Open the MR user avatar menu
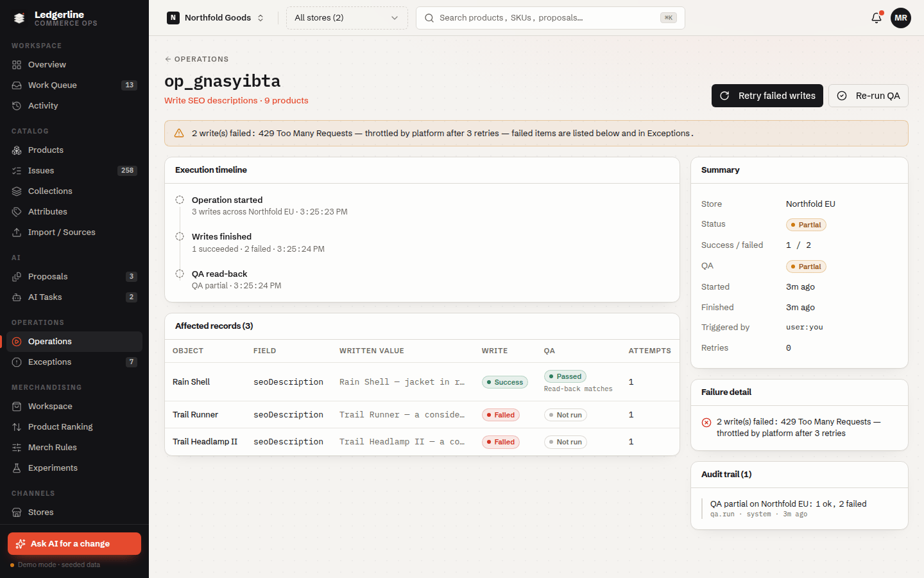The width and height of the screenshot is (924, 578). coord(901,18)
